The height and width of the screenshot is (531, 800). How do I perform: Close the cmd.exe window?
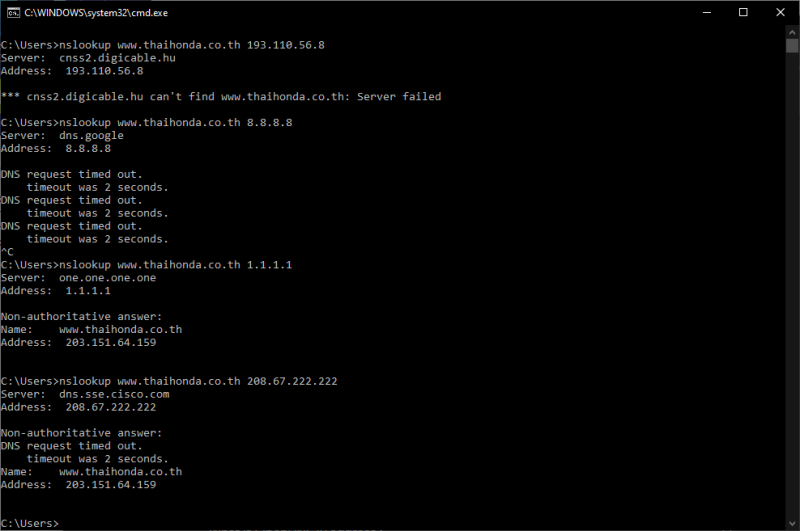coord(781,12)
